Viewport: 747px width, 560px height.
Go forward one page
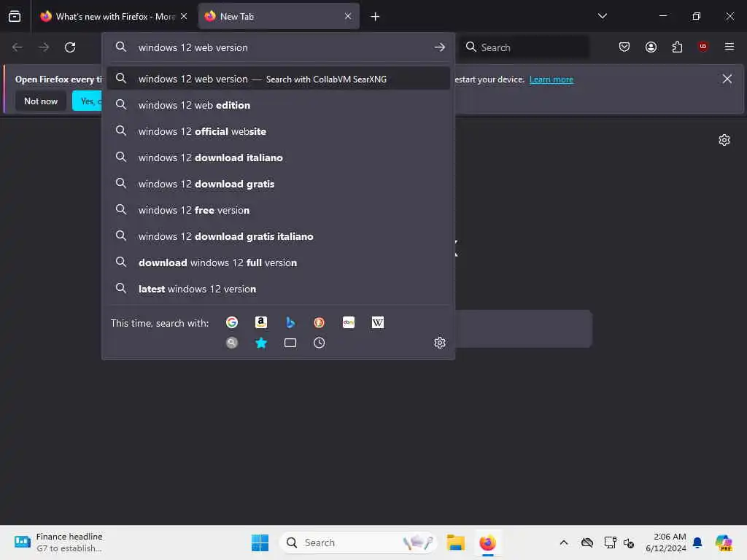click(44, 47)
